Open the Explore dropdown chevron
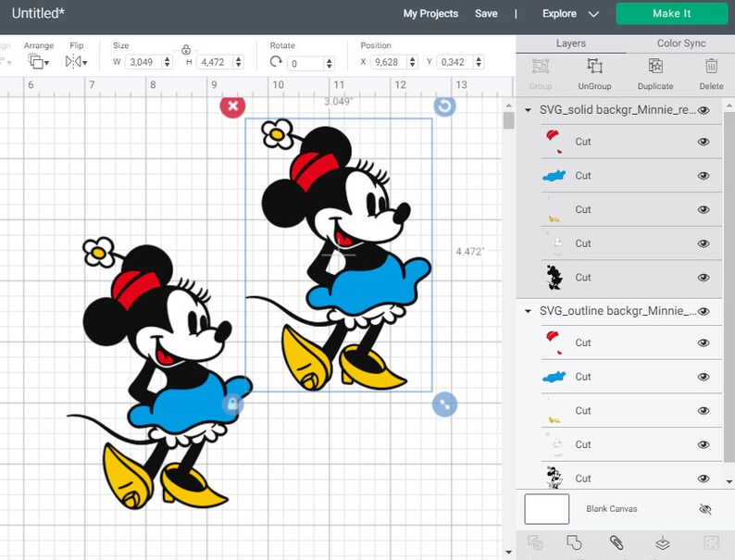 click(593, 14)
